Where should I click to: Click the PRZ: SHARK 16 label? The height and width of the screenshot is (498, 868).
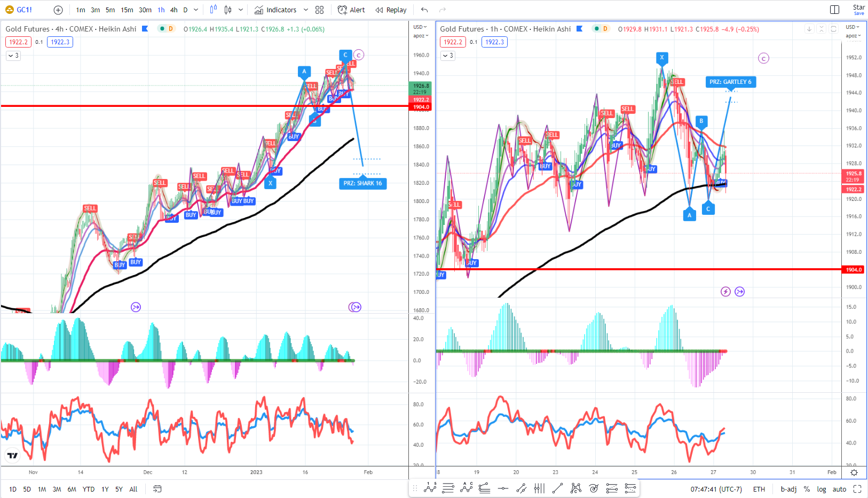point(363,183)
